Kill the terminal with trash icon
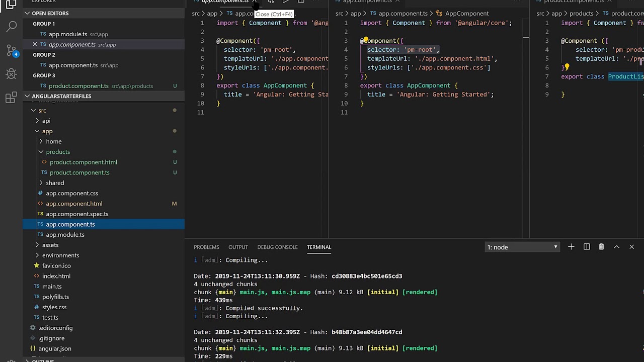644x362 pixels. coord(601,247)
